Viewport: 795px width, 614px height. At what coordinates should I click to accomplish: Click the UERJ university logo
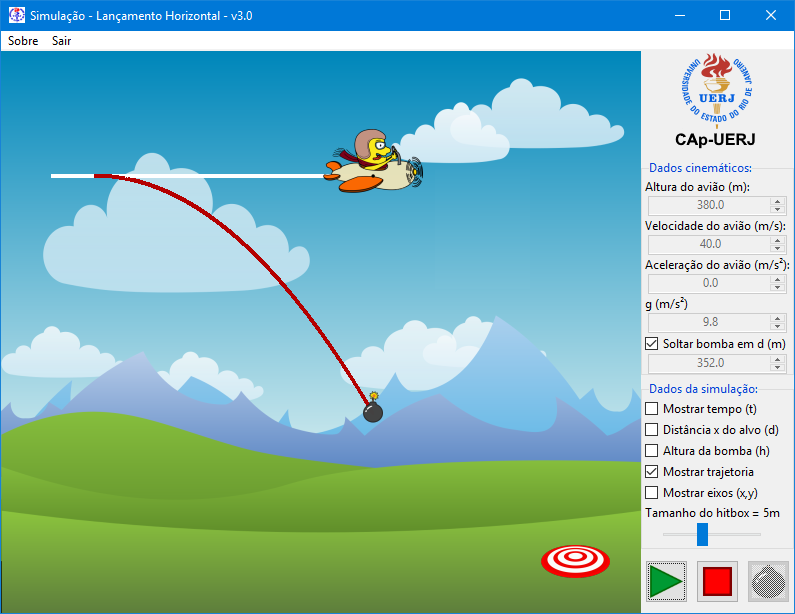pyautogui.click(x=716, y=89)
